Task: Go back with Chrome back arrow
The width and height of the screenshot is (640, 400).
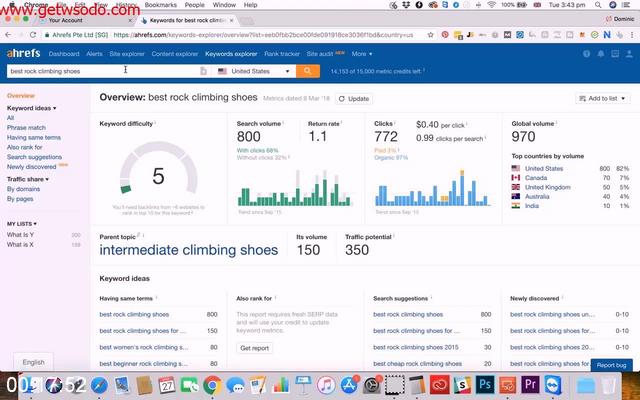Action: click(x=8, y=35)
